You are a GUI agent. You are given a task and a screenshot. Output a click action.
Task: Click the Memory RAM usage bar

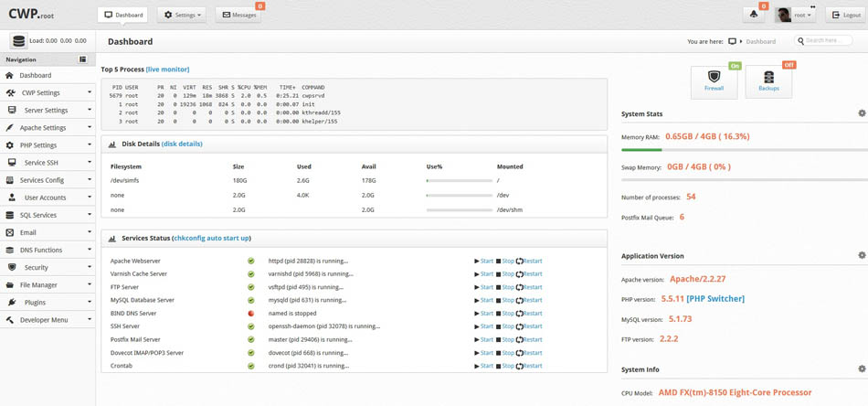click(x=745, y=150)
